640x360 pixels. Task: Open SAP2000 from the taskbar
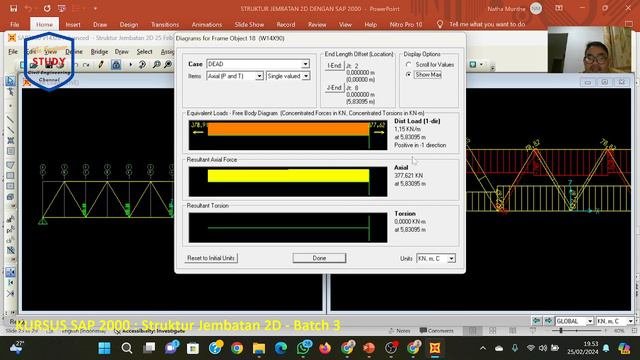click(x=435, y=348)
